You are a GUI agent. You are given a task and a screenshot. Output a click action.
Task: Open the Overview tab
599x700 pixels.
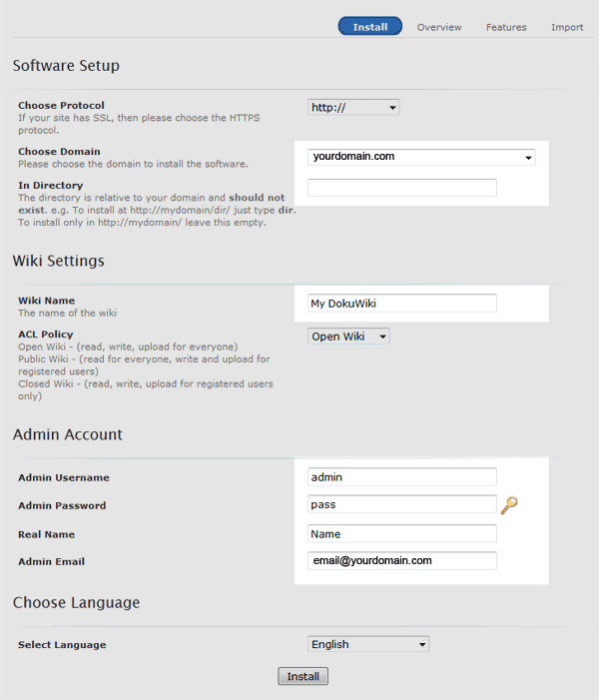click(439, 27)
